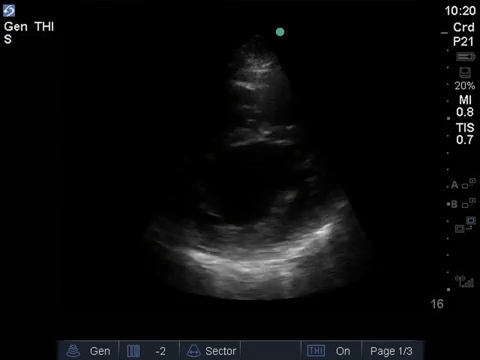Toggle the Gen optimization setting
480x360 pixels.
click(x=89, y=351)
